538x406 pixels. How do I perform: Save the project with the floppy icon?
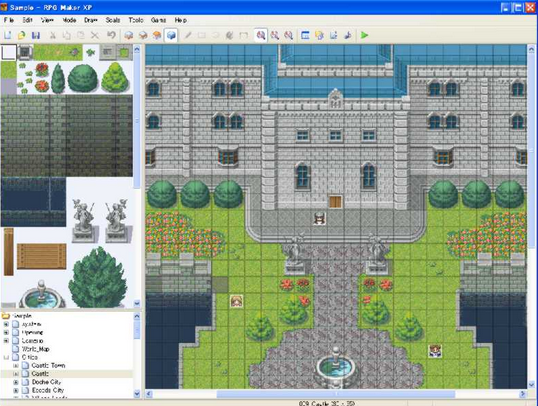click(36, 35)
